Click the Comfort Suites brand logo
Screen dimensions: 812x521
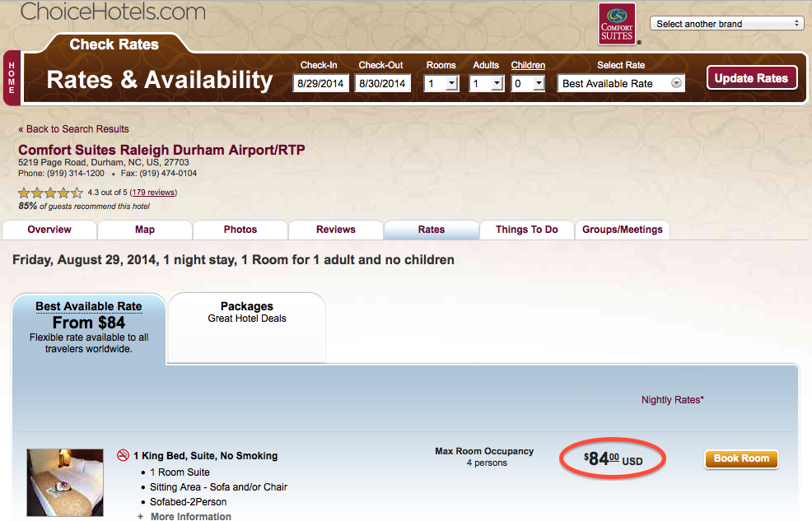617,25
